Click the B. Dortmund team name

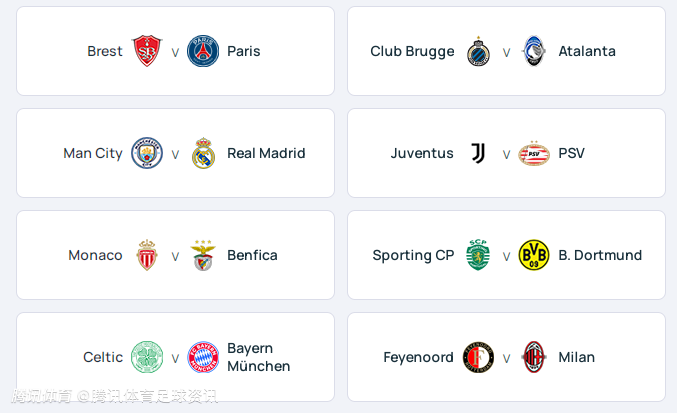(600, 255)
